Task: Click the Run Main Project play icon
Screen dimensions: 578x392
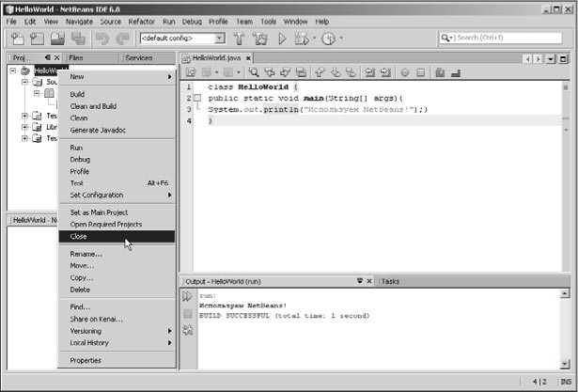Action: 282,39
